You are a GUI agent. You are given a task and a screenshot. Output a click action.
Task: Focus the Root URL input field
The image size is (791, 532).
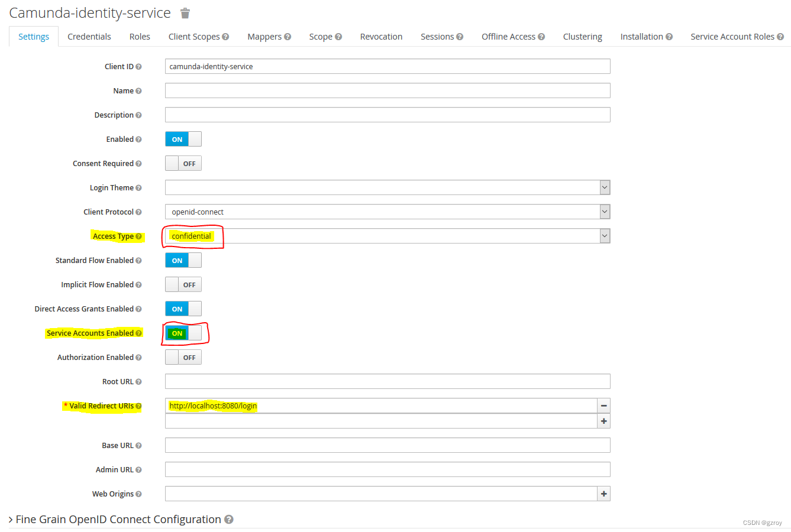pos(388,381)
